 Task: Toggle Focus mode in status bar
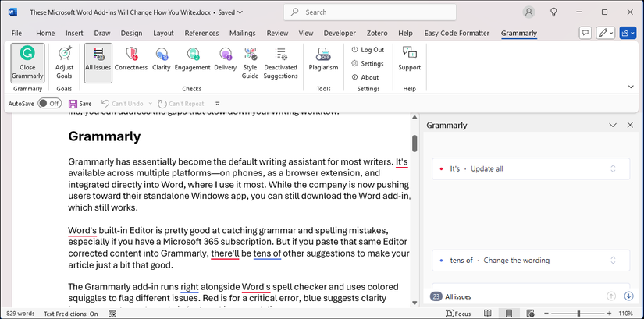pyautogui.click(x=458, y=314)
